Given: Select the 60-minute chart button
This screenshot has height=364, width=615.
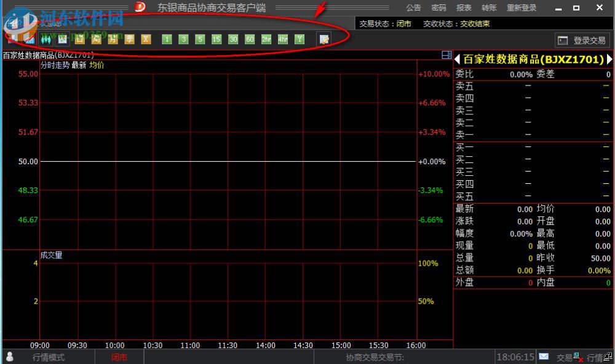Looking at the screenshot, I should 250,39.
